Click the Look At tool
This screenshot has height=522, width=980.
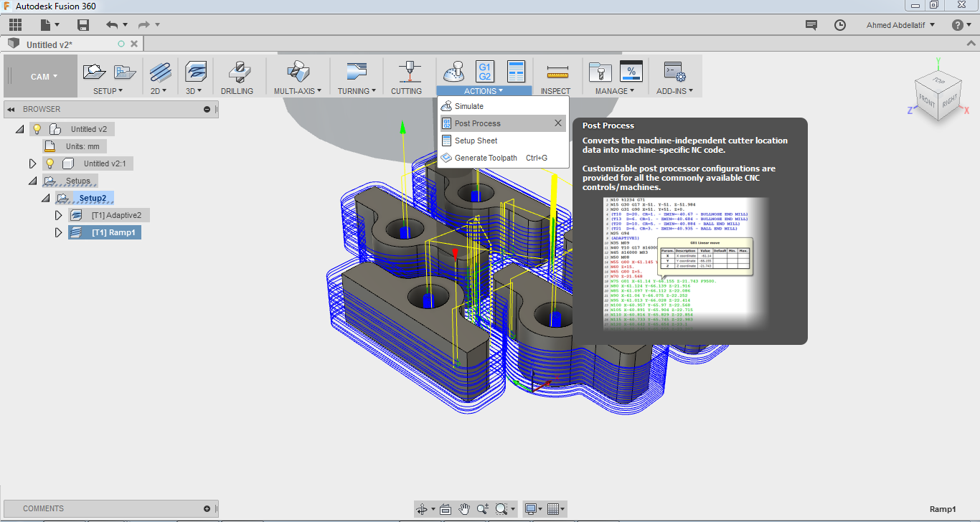click(x=445, y=508)
